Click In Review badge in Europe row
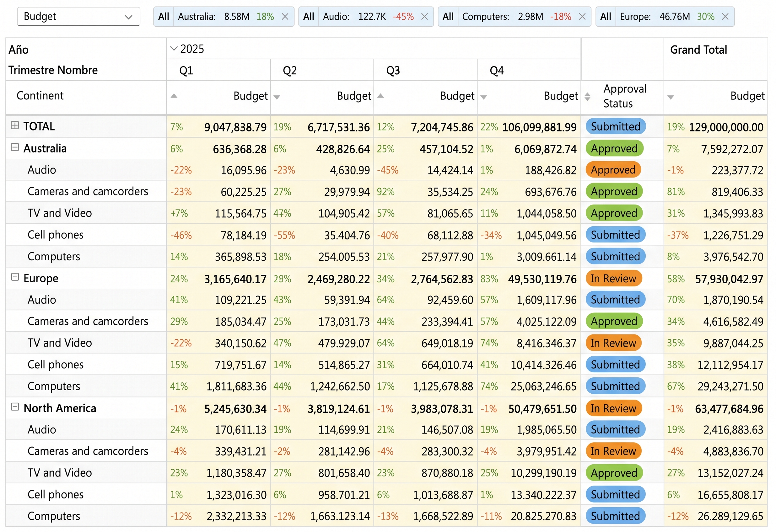The width and height of the screenshot is (776, 532). click(613, 278)
